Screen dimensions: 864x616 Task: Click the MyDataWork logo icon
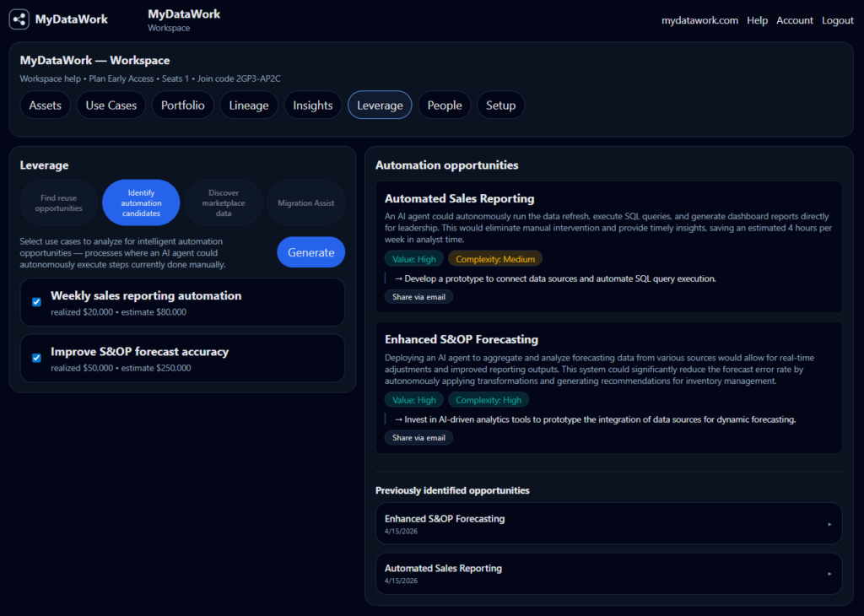19,19
